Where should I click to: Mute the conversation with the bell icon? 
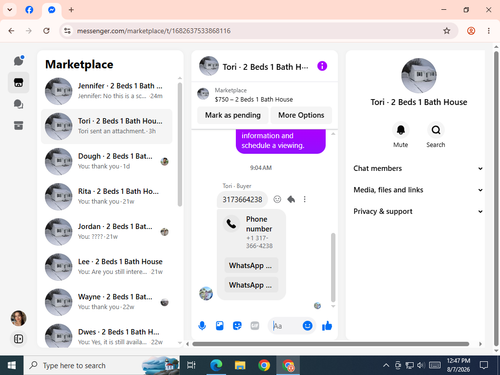pyautogui.click(x=401, y=130)
